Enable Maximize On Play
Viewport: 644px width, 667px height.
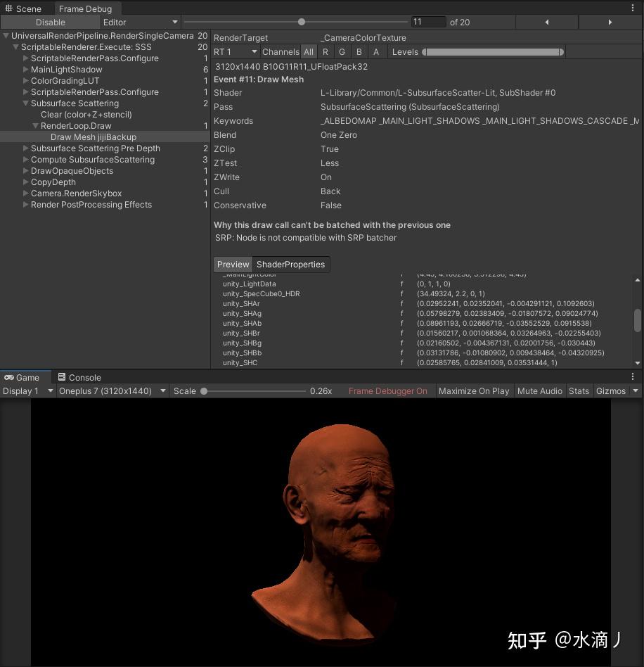click(x=474, y=390)
